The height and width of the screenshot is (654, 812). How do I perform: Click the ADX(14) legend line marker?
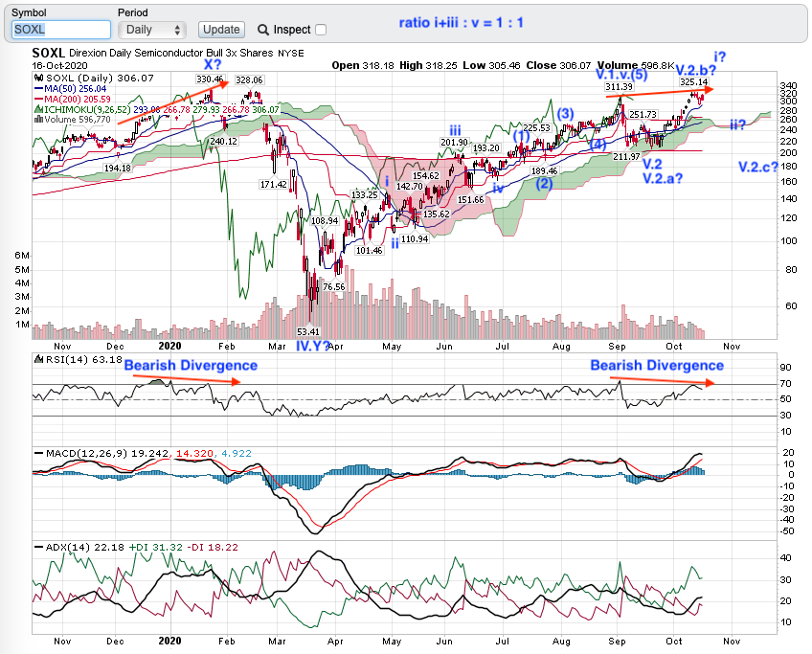(x=35, y=547)
